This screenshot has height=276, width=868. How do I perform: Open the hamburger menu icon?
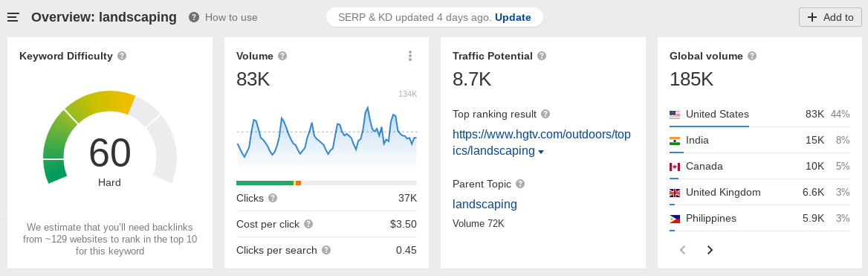tap(13, 17)
